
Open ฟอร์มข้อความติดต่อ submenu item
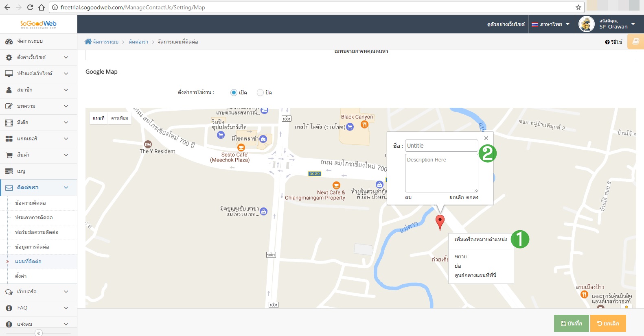coord(37,232)
